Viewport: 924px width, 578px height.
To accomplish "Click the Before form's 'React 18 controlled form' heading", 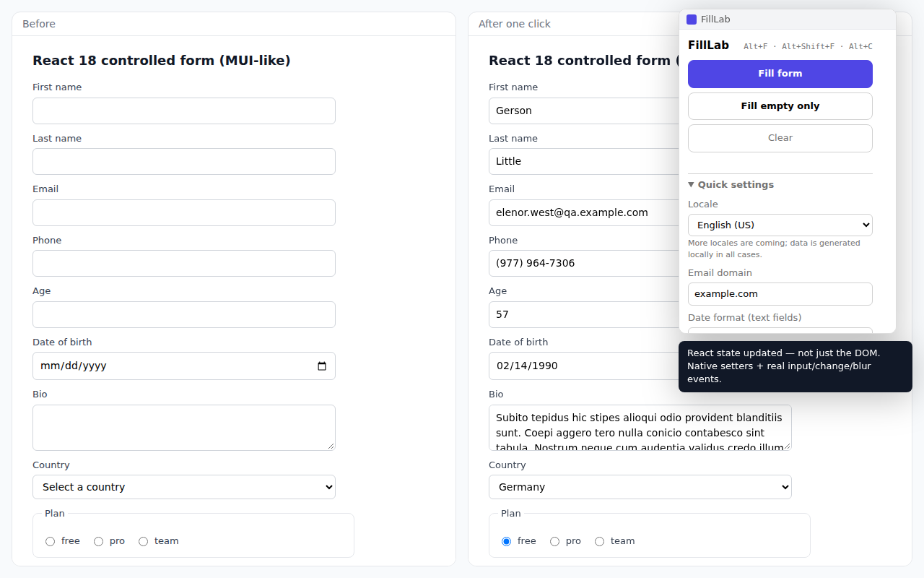I will point(162,61).
